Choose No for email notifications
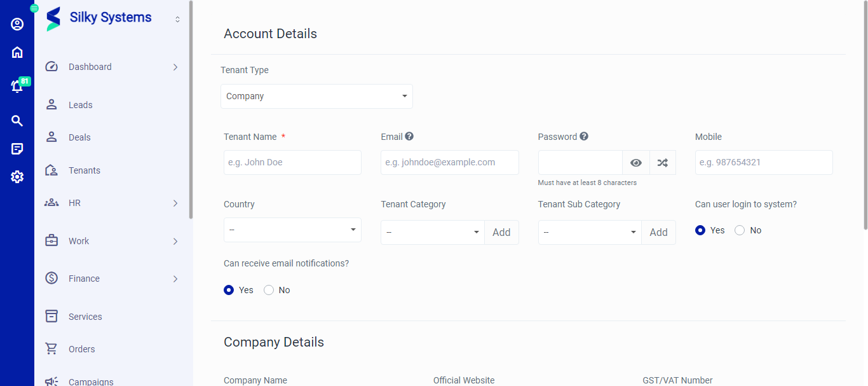This screenshot has height=386, width=868. pos(268,289)
